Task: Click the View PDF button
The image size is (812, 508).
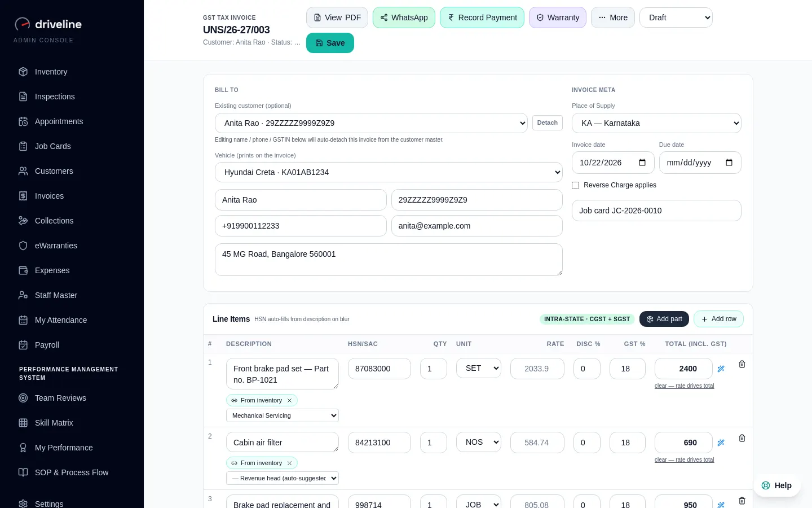Action: (337, 17)
